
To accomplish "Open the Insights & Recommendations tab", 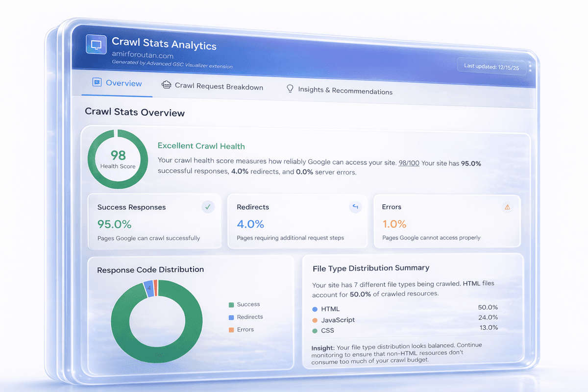I will coord(346,92).
